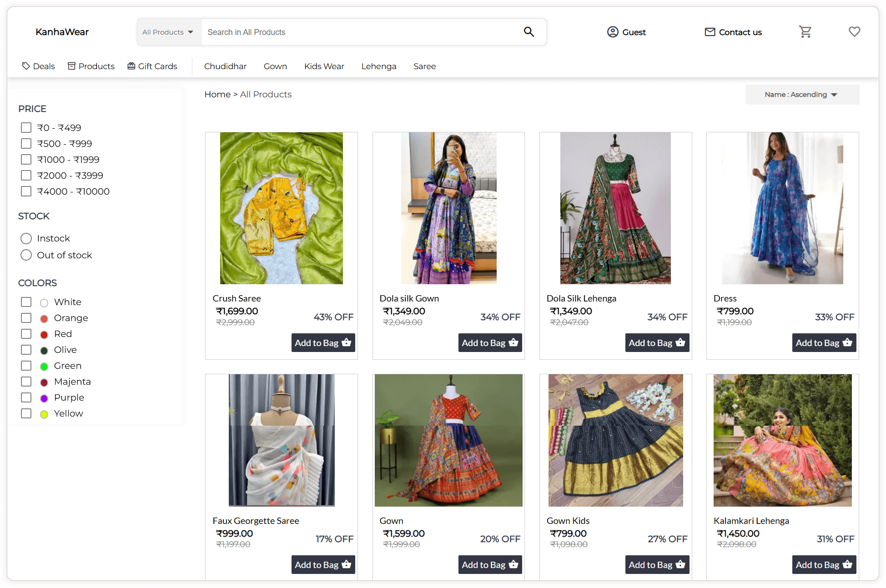Add Crush Saree to bag
The image size is (886, 588).
coord(323,343)
